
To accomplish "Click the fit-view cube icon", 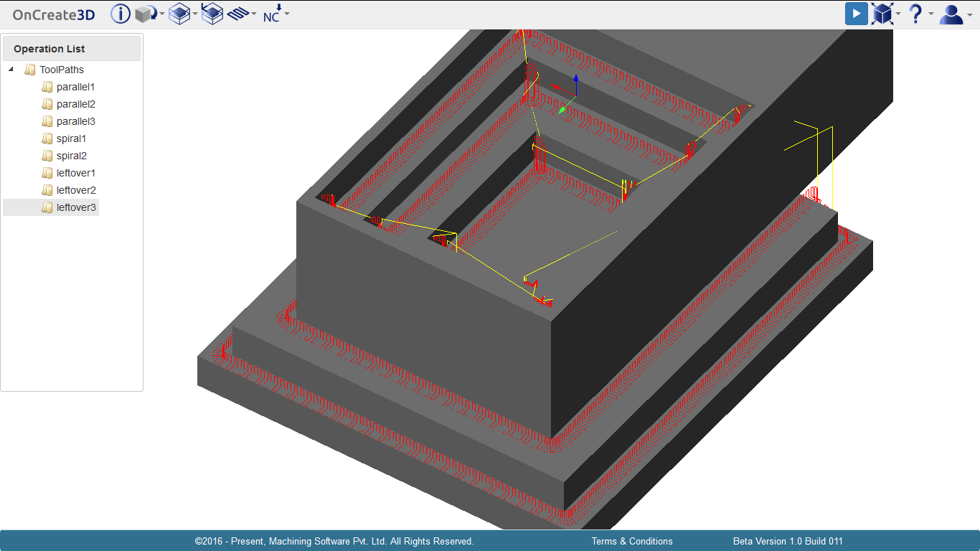I will pyautogui.click(x=882, y=14).
